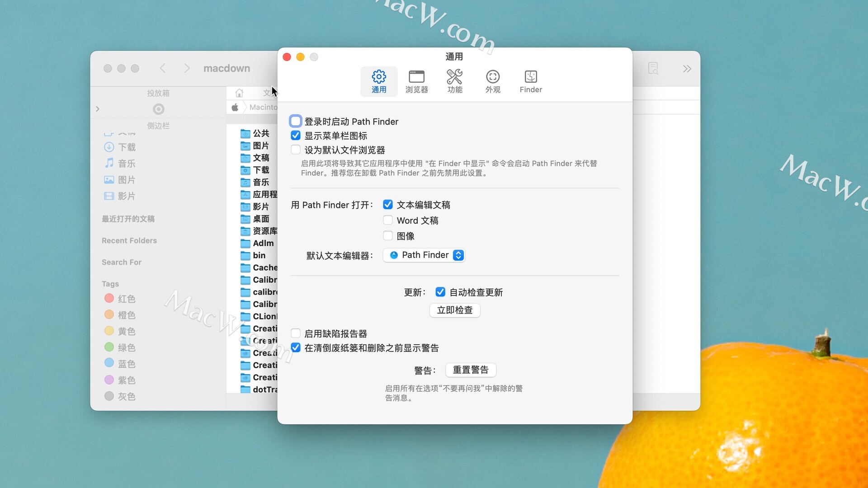The width and height of the screenshot is (868, 488).
Task: Uncheck 文本编辑文稿 checkbox
Action: [x=388, y=205]
